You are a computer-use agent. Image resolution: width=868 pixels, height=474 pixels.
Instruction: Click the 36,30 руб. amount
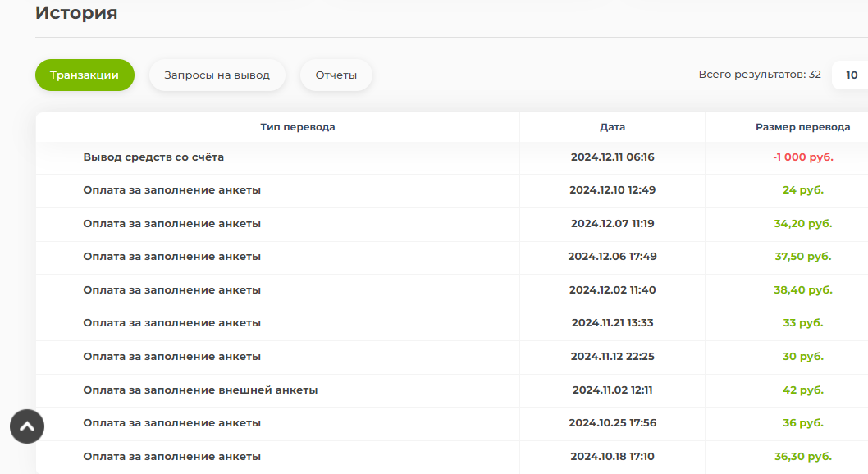[802, 456]
